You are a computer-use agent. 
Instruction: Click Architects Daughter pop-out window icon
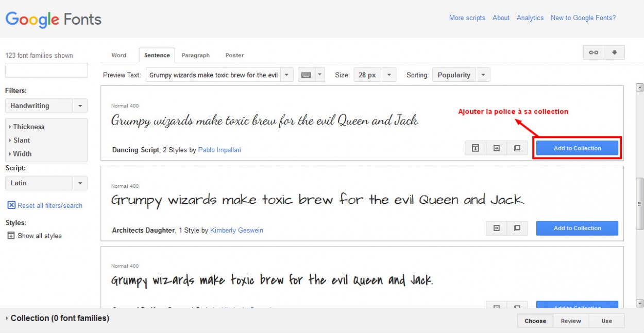[x=517, y=228]
